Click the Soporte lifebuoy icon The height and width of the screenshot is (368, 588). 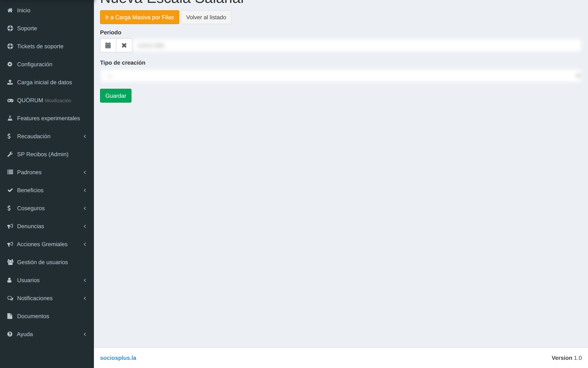pos(10,28)
